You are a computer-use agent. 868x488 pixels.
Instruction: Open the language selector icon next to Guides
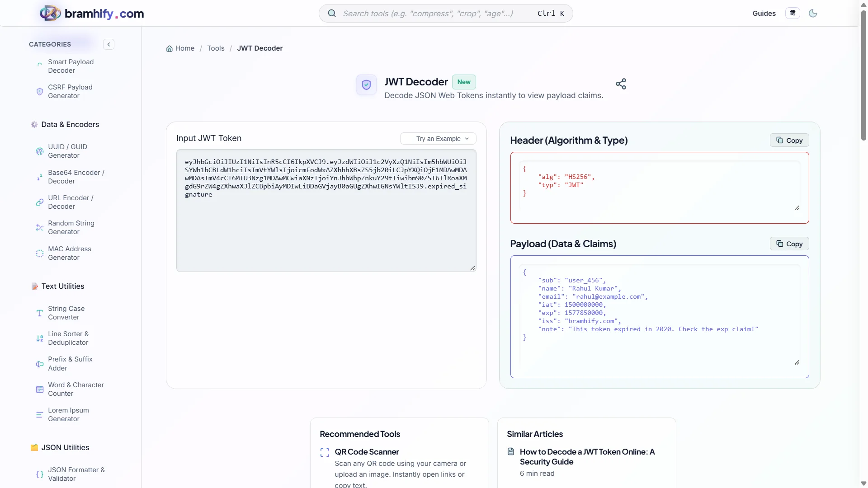(793, 14)
